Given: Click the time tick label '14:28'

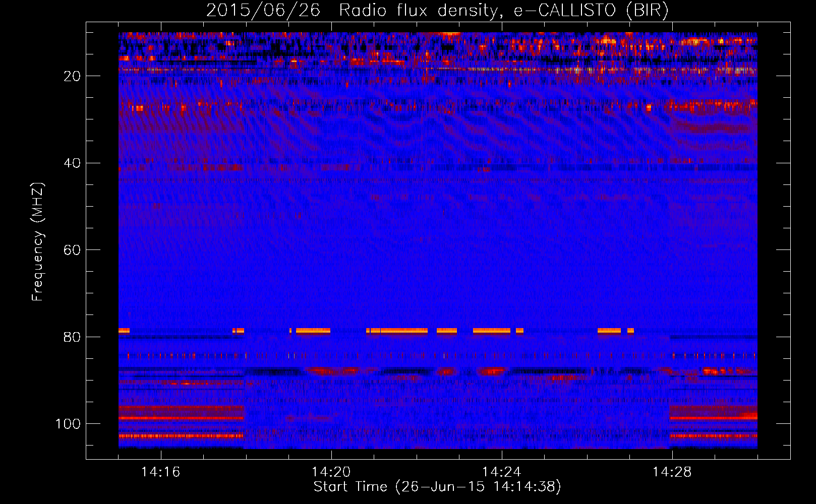Looking at the screenshot, I should [x=672, y=472].
